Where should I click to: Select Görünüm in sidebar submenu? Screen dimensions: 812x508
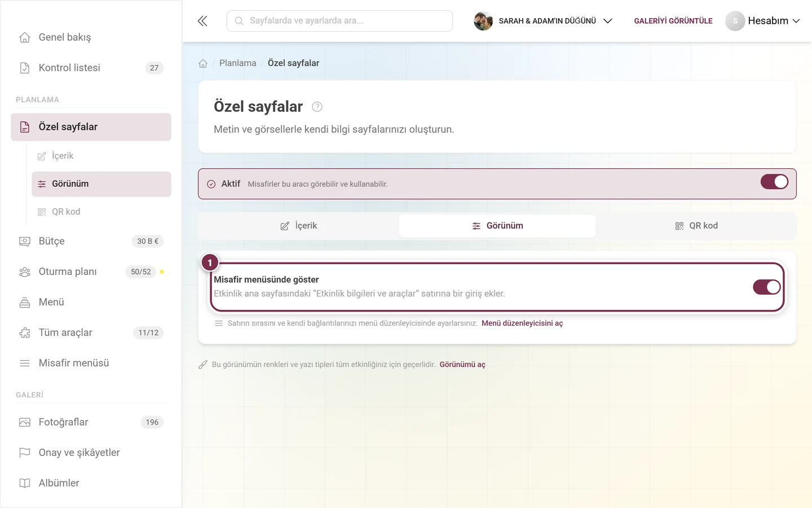[101, 184]
